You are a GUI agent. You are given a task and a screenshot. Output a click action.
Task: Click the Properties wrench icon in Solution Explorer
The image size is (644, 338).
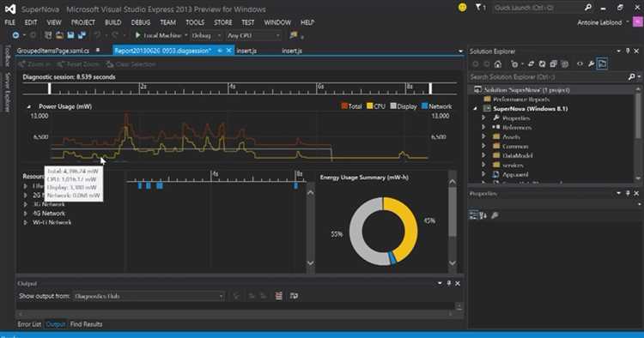click(591, 64)
